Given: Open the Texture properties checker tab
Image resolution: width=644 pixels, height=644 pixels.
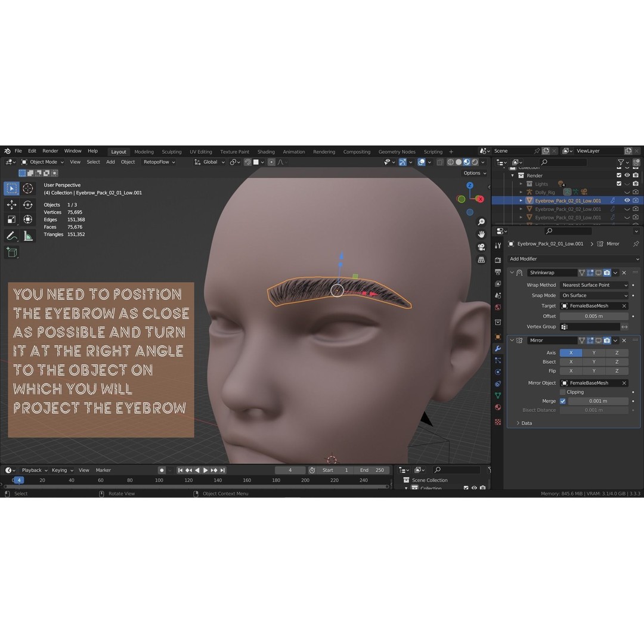Looking at the screenshot, I should click(498, 422).
